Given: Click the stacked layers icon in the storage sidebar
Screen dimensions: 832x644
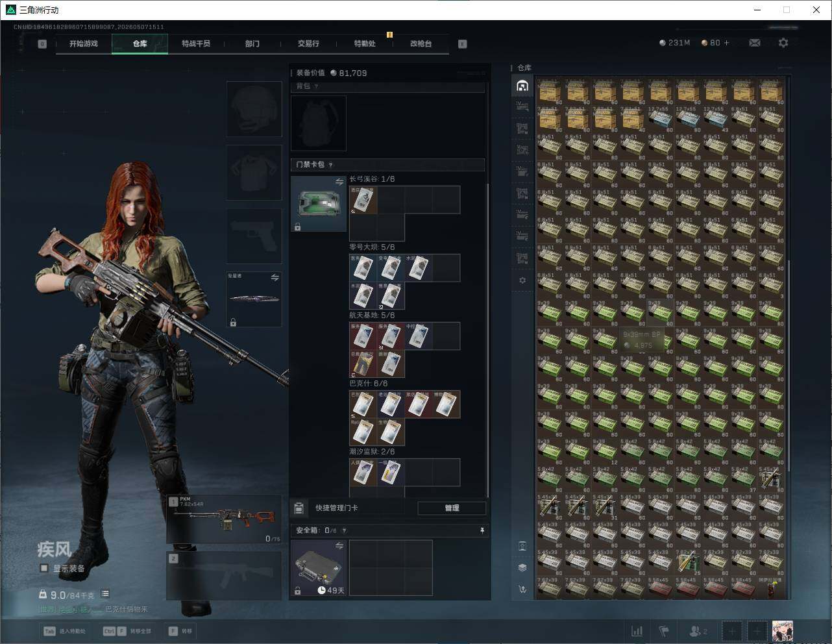Looking at the screenshot, I should (522, 567).
